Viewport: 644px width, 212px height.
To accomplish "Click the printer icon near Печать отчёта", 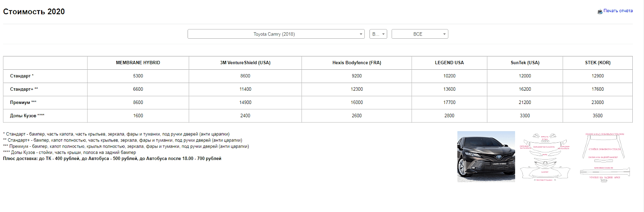I will pyautogui.click(x=600, y=11).
